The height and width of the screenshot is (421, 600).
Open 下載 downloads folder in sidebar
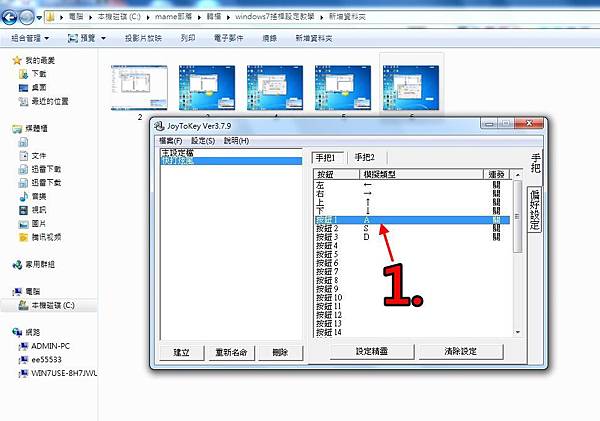coord(33,74)
